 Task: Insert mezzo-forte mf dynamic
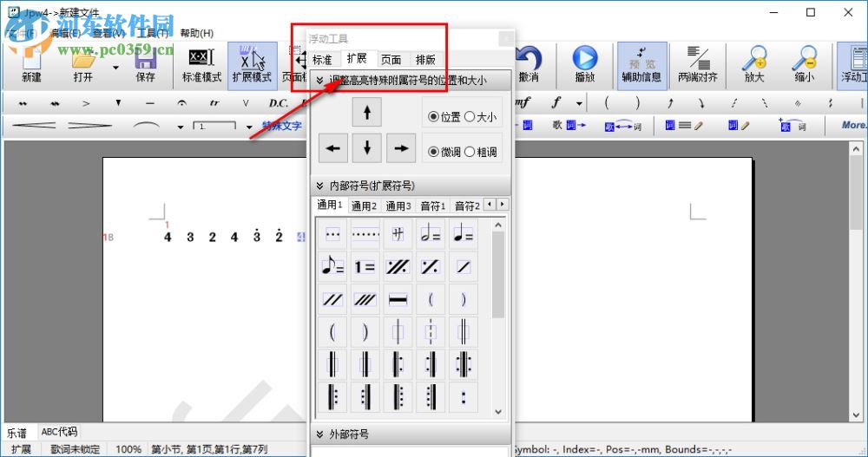tap(523, 102)
